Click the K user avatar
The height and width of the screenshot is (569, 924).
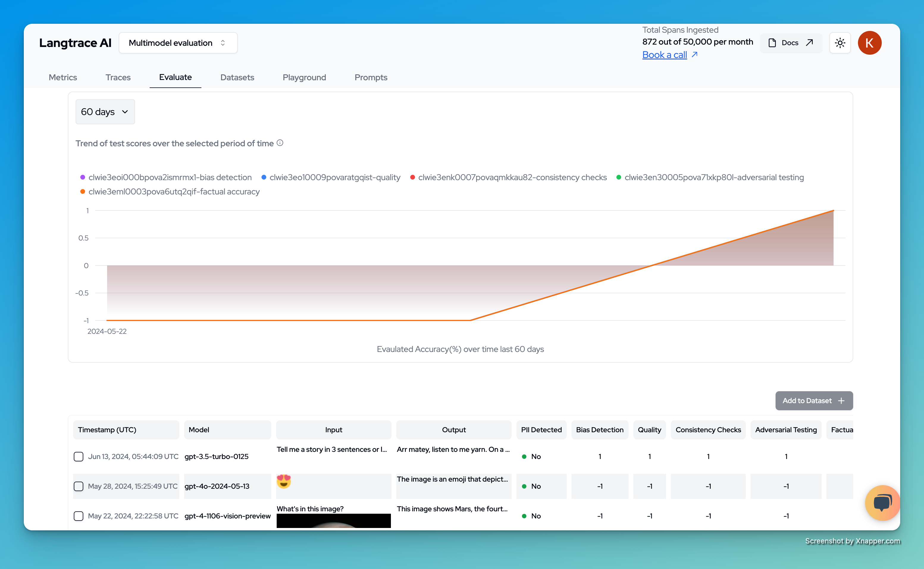(869, 43)
